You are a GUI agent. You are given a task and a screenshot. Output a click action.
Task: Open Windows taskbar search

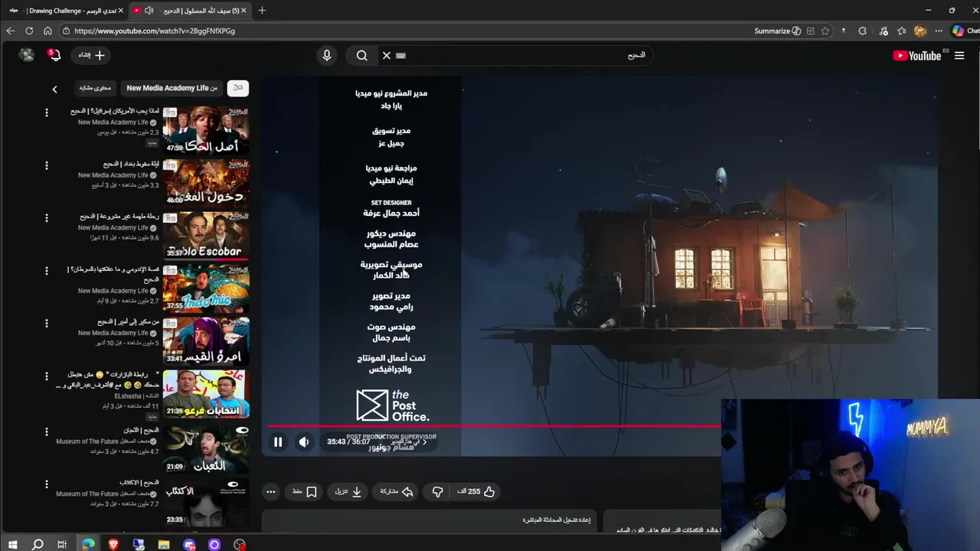(x=38, y=544)
